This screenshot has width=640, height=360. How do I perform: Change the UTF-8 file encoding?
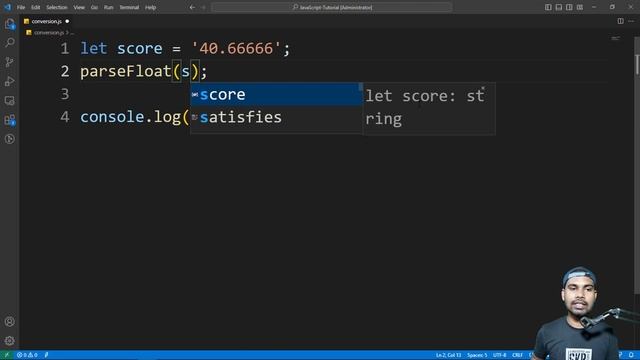(499, 355)
